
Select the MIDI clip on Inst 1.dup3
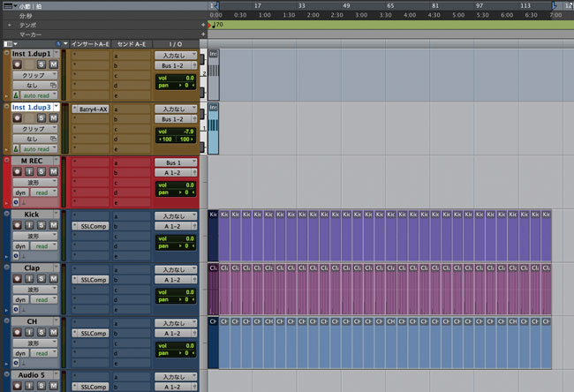click(214, 129)
